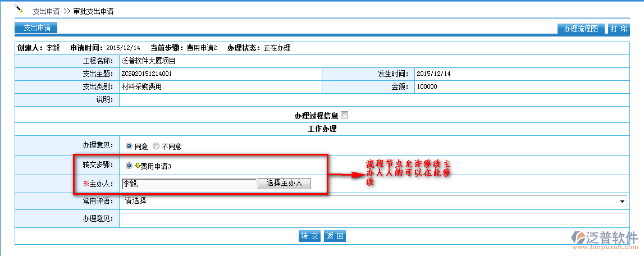Click project name 泛普软件大厦项目
Viewport: 644px width, 256px height.
[149, 61]
